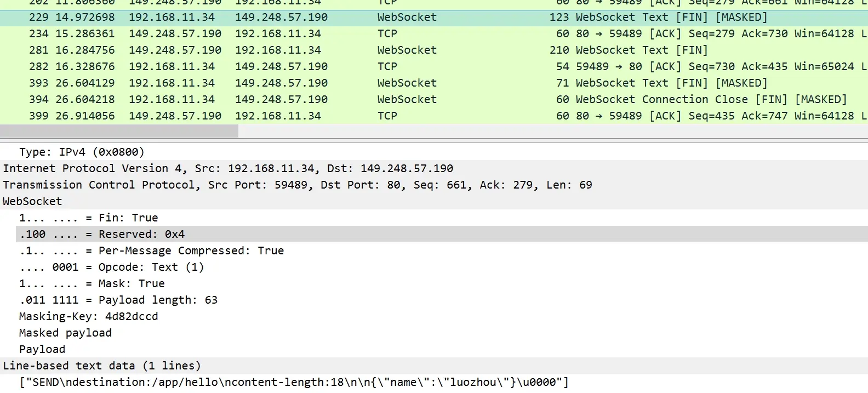This screenshot has height=393, width=868.
Task: Select packet 282 TCP ACK row
Action: [434, 67]
